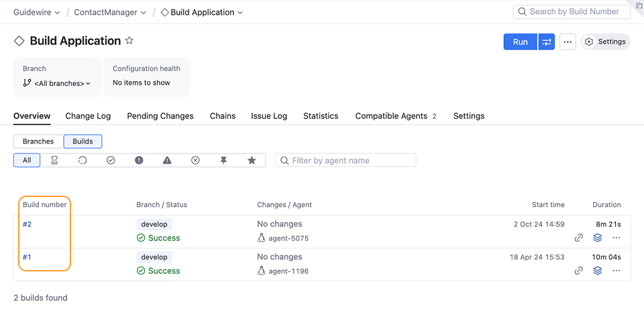Open the Compatible Agents tab
Image resolution: width=644 pixels, height=325 pixels.
coord(396,116)
